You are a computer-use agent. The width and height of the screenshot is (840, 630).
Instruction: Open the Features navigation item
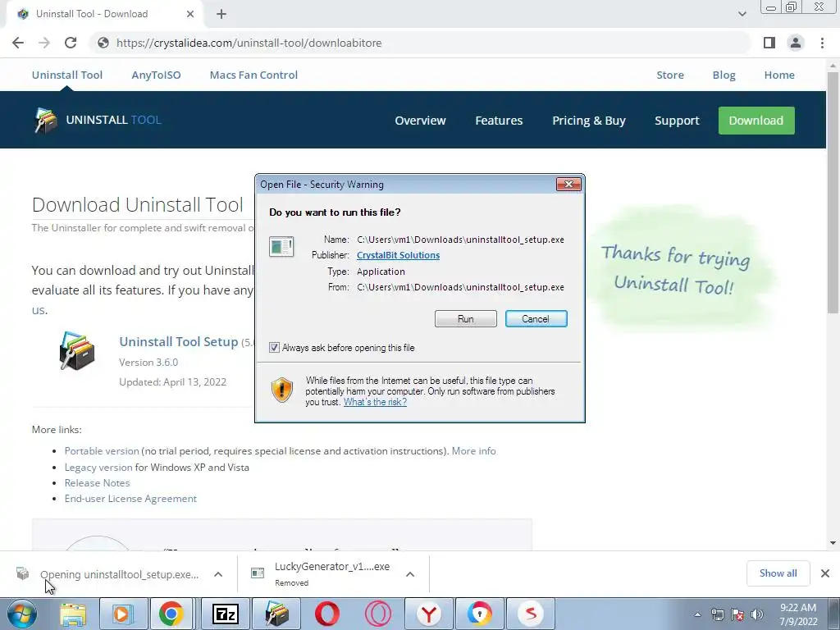point(499,121)
